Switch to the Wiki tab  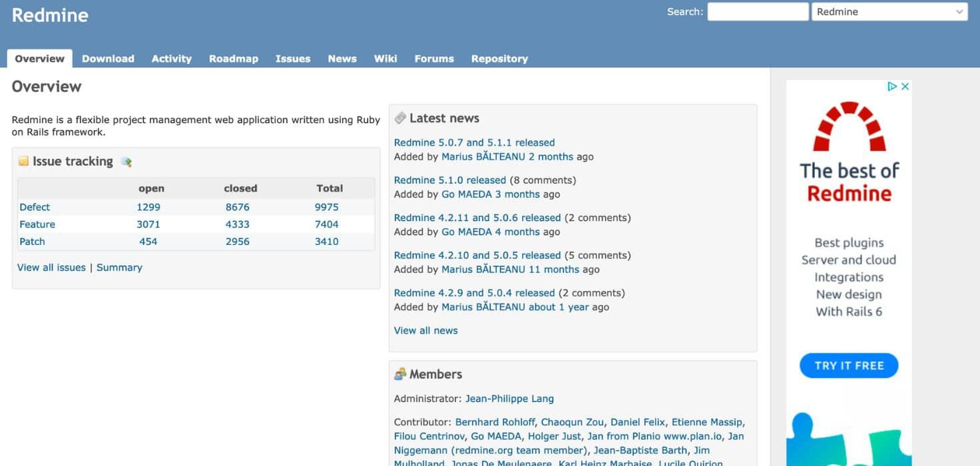tap(385, 59)
